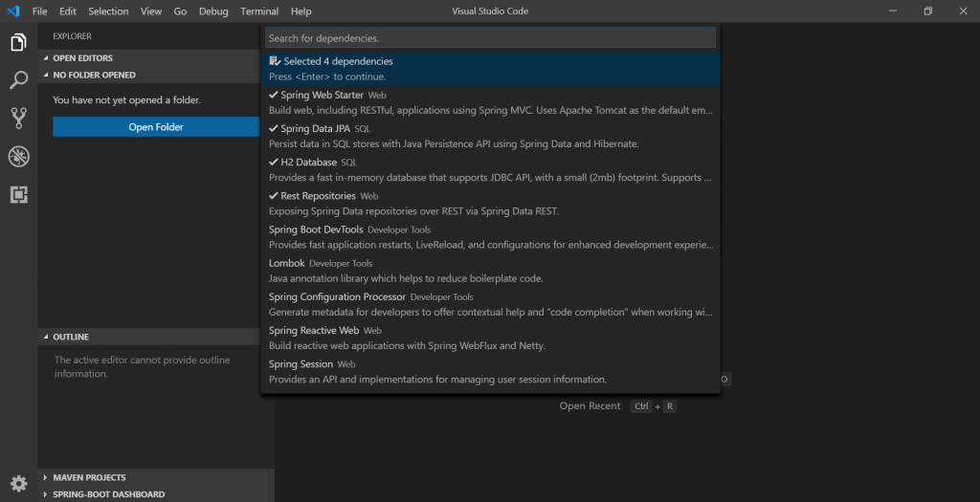
Task: Click the Explorer panel title
Action: coord(72,36)
